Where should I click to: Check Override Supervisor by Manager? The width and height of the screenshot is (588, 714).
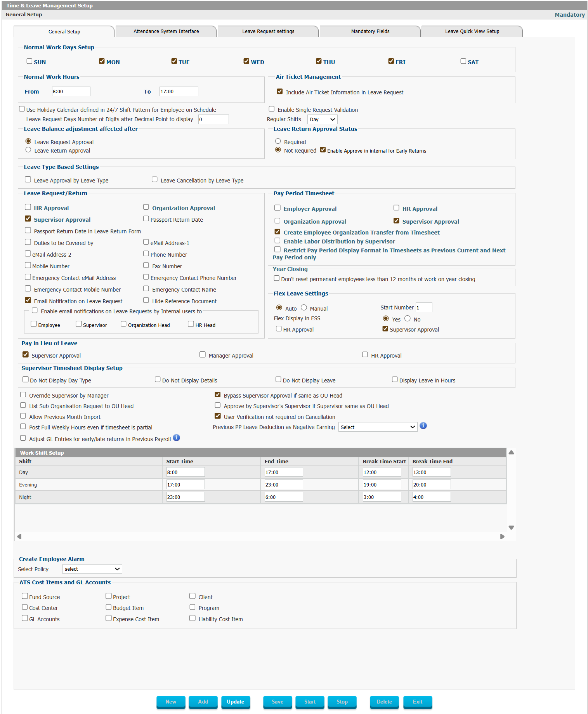pos(23,394)
